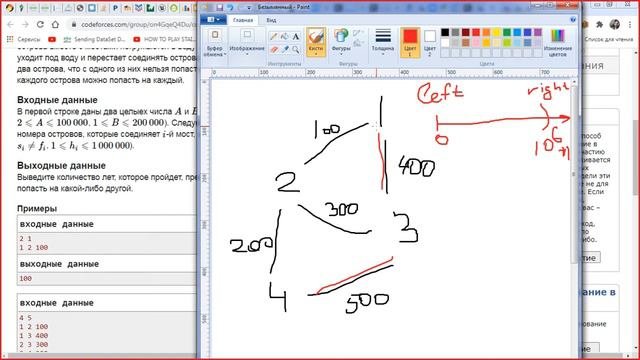Select the Pencil tool in Paint

click(x=273, y=37)
